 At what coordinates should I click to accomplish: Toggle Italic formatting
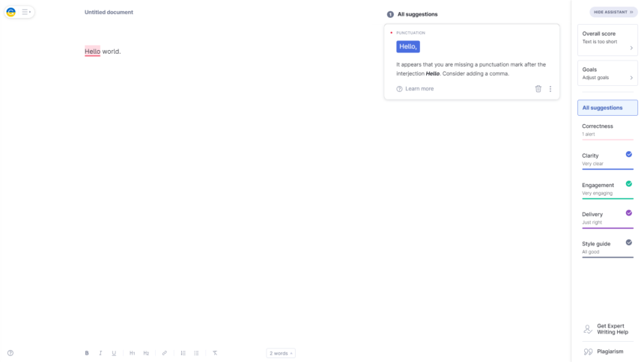click(x=100, y=353)
